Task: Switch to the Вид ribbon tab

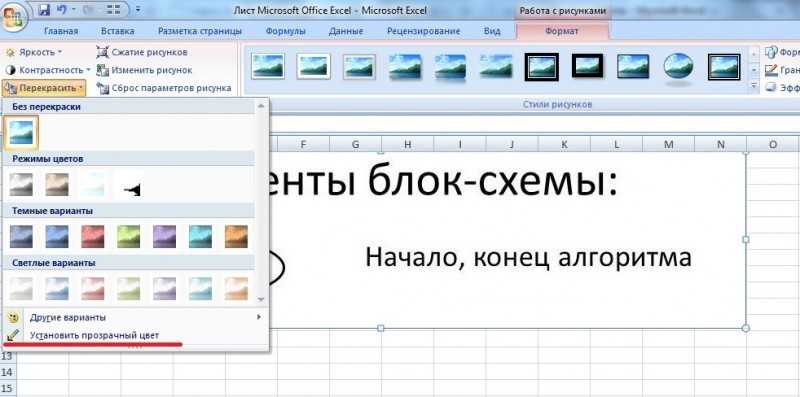Action: [492, 31]
